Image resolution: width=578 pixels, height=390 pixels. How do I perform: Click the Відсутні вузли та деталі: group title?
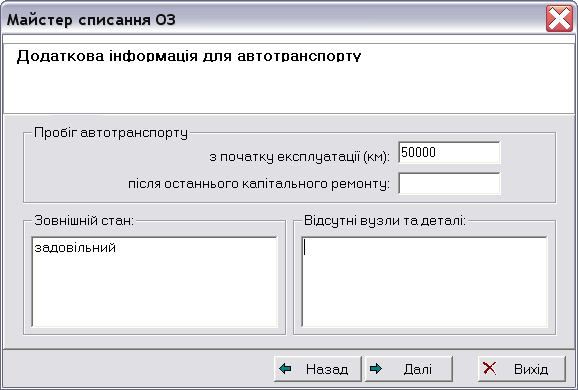point(385,220)
